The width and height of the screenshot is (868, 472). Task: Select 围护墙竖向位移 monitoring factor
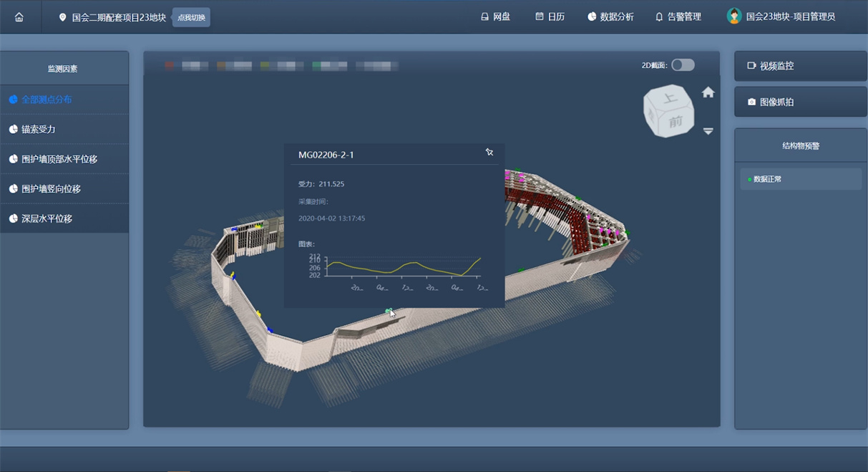pos(51,189)
